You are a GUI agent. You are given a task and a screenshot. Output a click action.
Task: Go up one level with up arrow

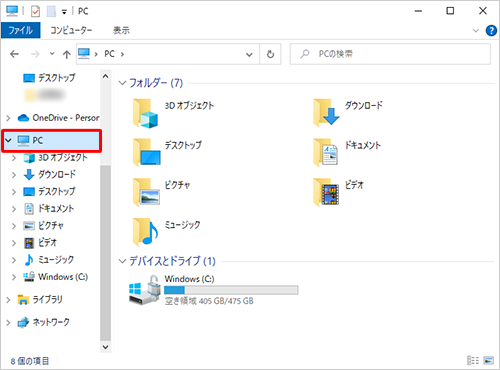click(67, 54)
